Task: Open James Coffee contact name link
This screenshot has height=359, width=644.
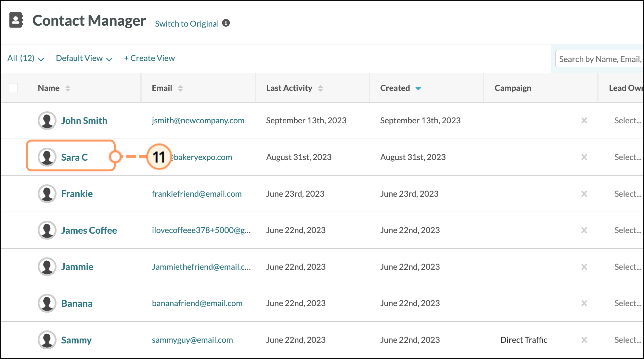Action: (x=89, y=230)
